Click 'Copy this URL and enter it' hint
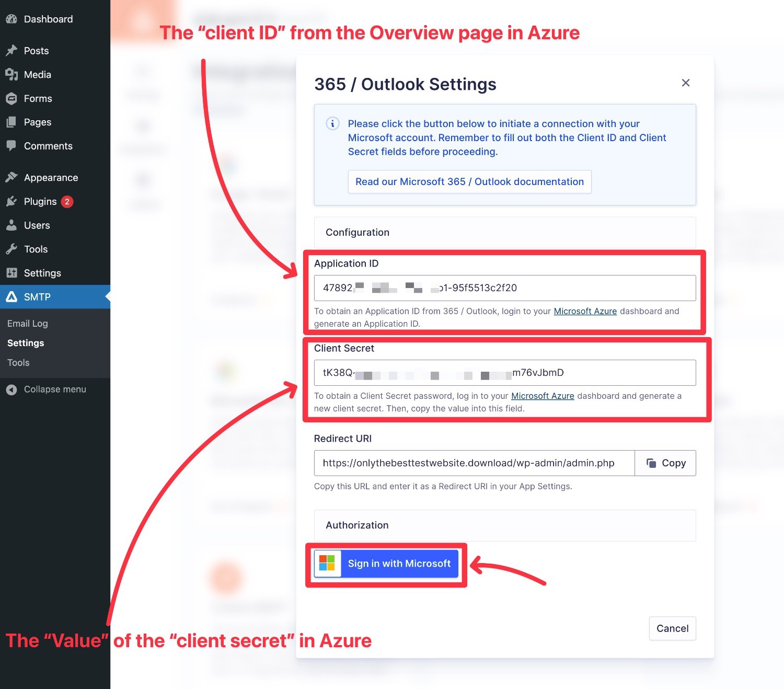The image size is (784, 689). click(443, 486)
